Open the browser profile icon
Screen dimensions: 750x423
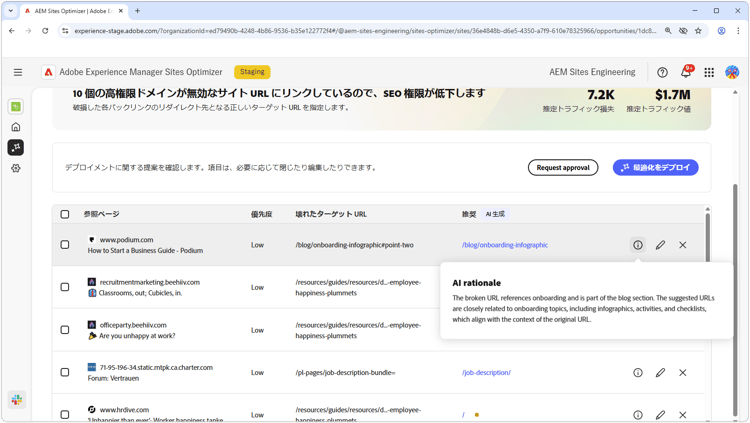click(x=721, y=31)
